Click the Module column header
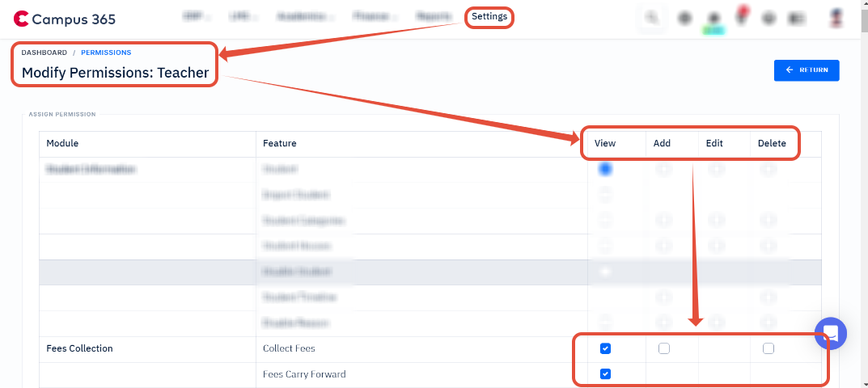868x388 pixels. coord(62,143)
